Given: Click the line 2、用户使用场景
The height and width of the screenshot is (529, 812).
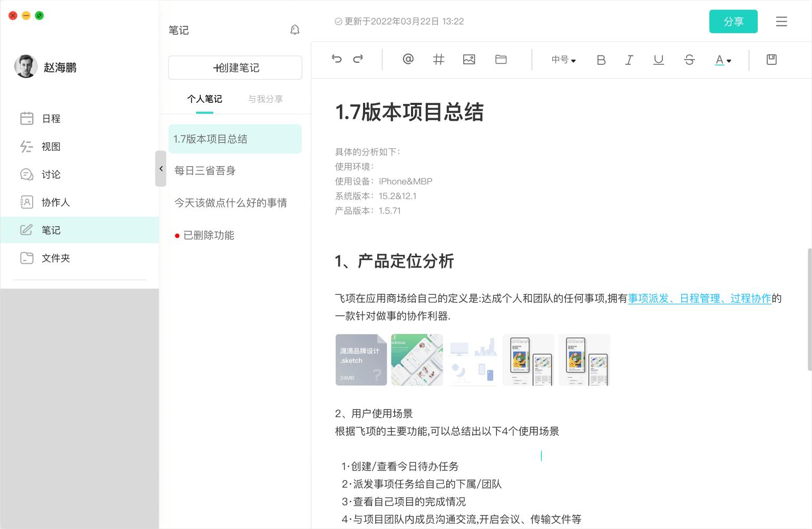Looking at the screenshot, I should [x=374, y=413].
